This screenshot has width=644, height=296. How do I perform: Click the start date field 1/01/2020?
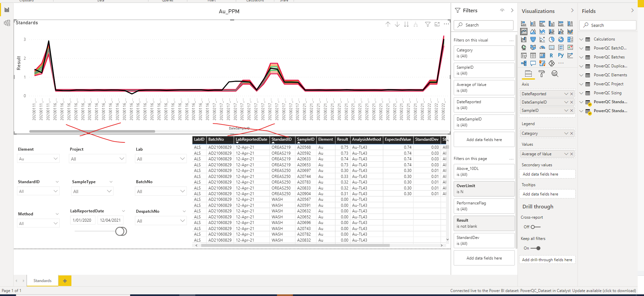pyautogui.click(x=82, y=220)
